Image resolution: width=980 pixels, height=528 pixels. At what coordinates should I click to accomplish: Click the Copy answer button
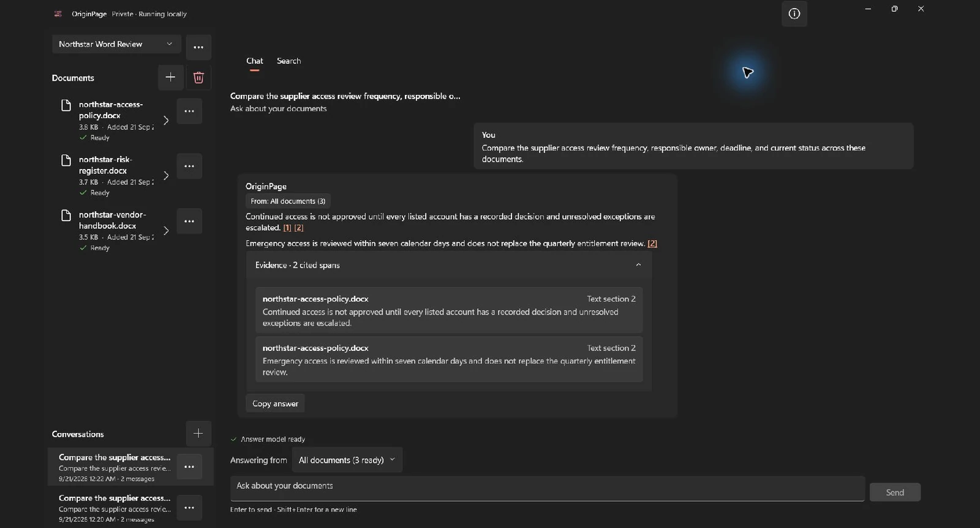[275, 404]
